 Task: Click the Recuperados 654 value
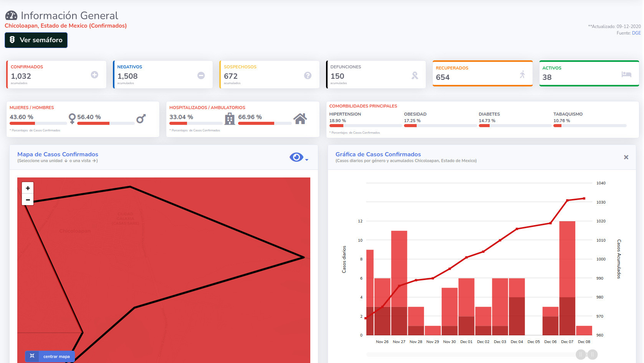pyautogui.click(x=443, y=77)
